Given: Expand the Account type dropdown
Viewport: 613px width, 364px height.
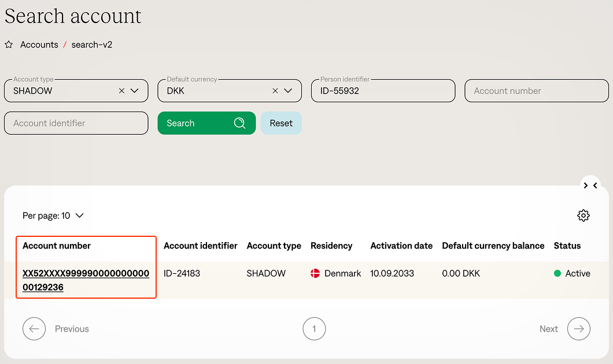Looking at the screenshot, I should point(135,91).
